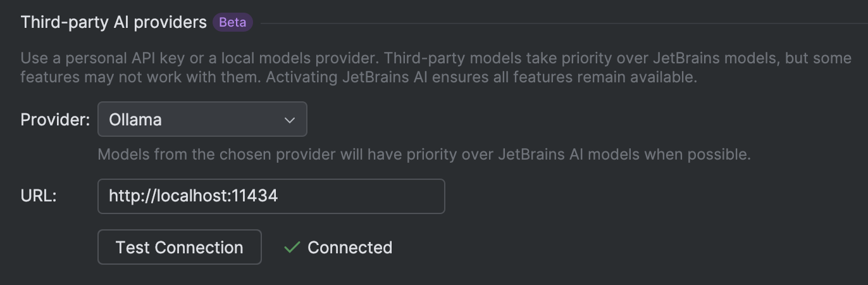This screenshot has width=868, height=285.
Task: Click the word "Test" on the connection button
Action: [132, 247]
